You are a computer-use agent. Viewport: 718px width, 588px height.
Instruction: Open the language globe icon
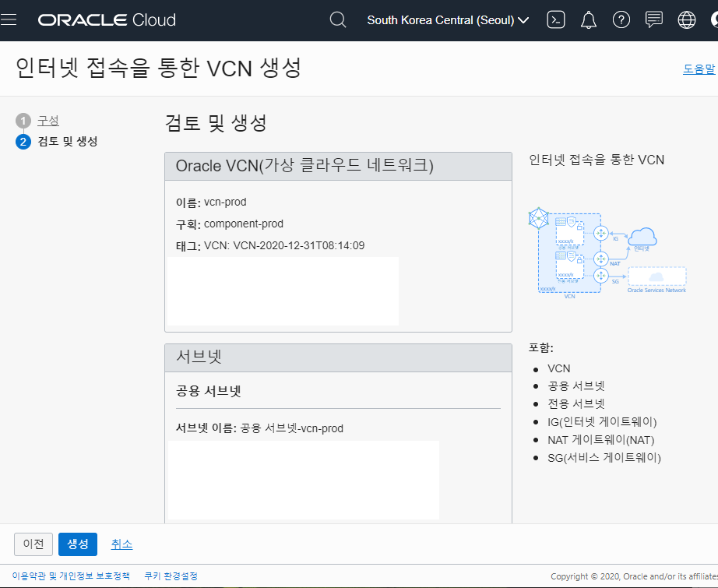pos(686,19)
